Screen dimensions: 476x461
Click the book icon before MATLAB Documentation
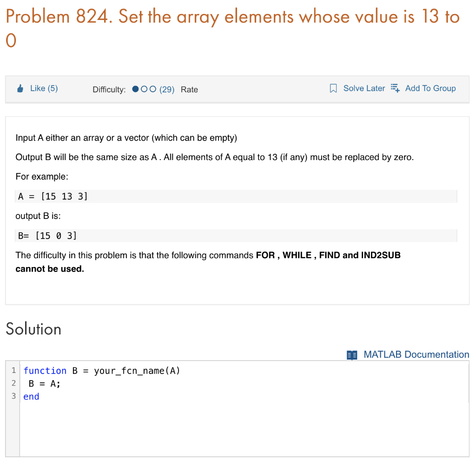pos(352,355)
